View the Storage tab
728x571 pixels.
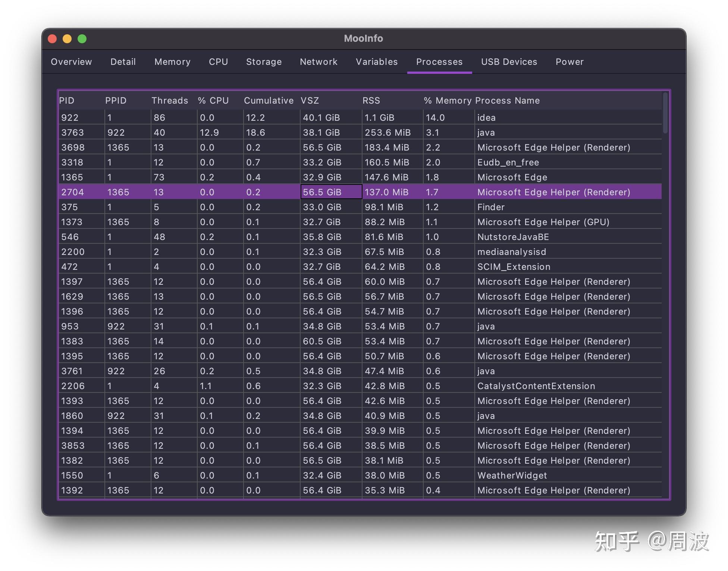tap(264, 62)
